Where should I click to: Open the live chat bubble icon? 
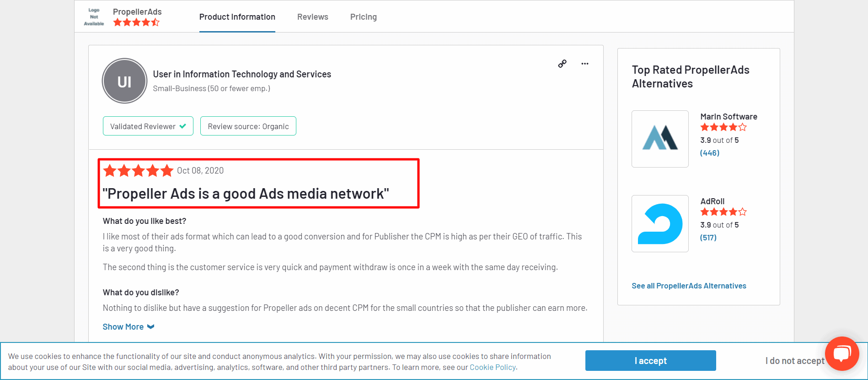842,353
